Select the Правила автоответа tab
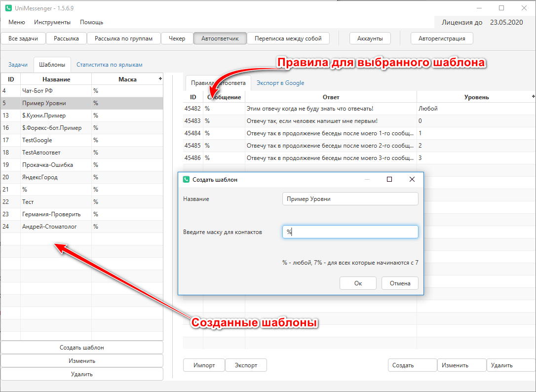Viewport: 536px width, 392px height. [218, 83]
